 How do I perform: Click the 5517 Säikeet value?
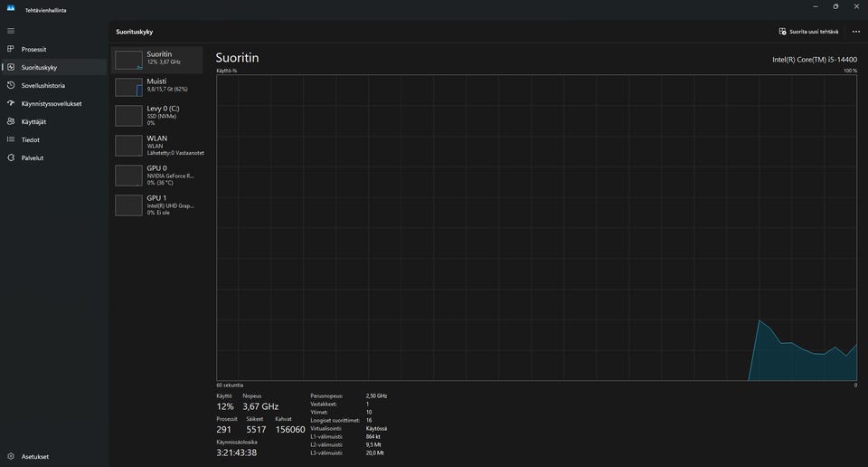(x=256, y=429)
